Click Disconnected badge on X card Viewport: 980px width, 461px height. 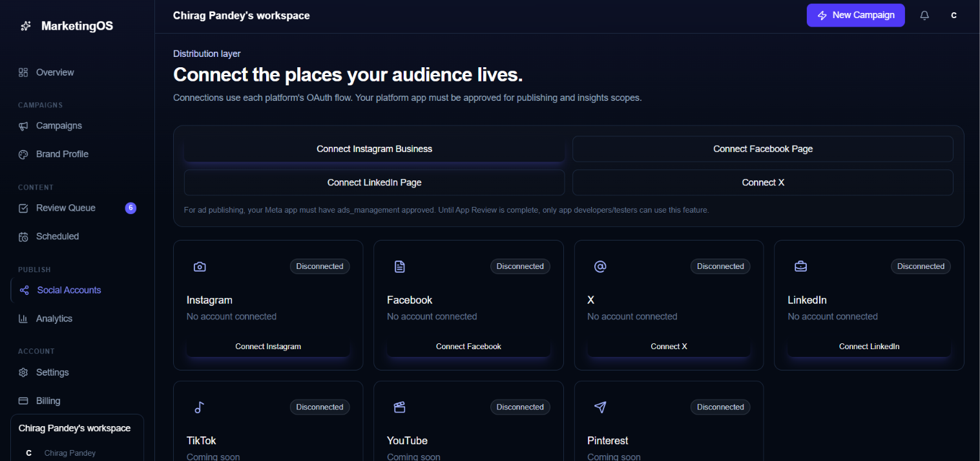point(720,266)
